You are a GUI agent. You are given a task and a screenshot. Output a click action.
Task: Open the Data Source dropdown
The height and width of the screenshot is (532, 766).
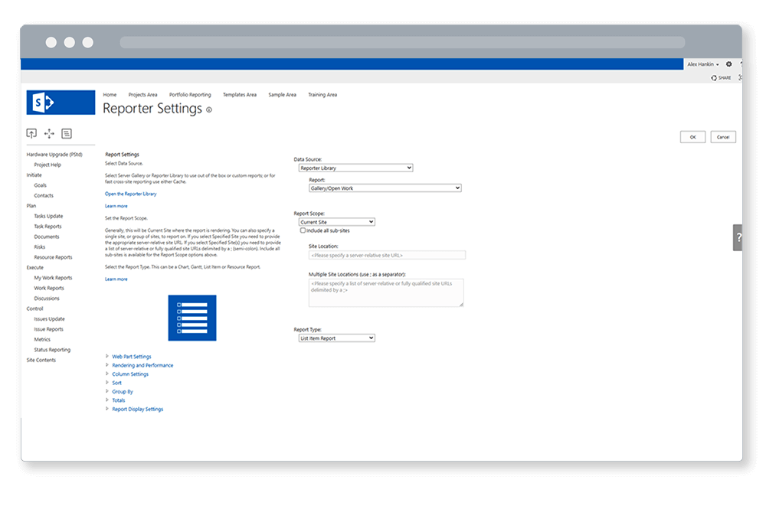[355, 168]
